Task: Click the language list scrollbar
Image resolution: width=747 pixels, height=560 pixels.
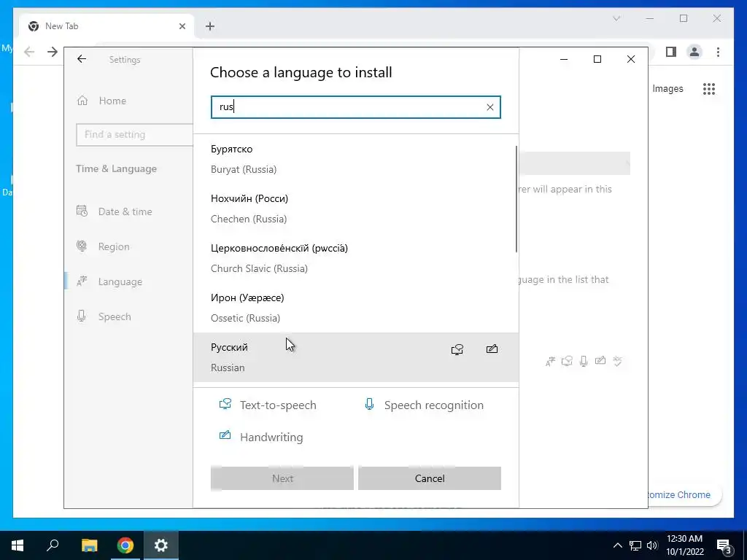Action: point(516,199)
